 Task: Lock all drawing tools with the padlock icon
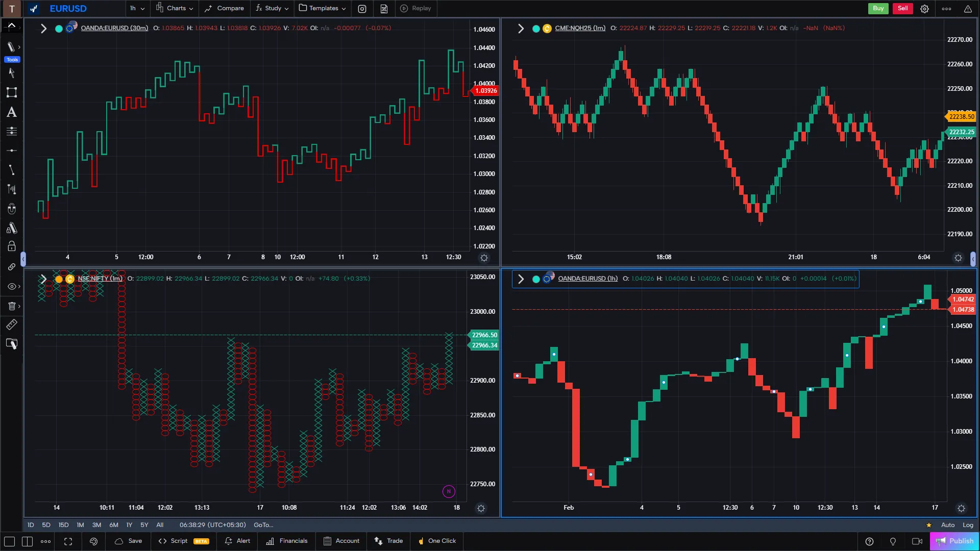11,246
